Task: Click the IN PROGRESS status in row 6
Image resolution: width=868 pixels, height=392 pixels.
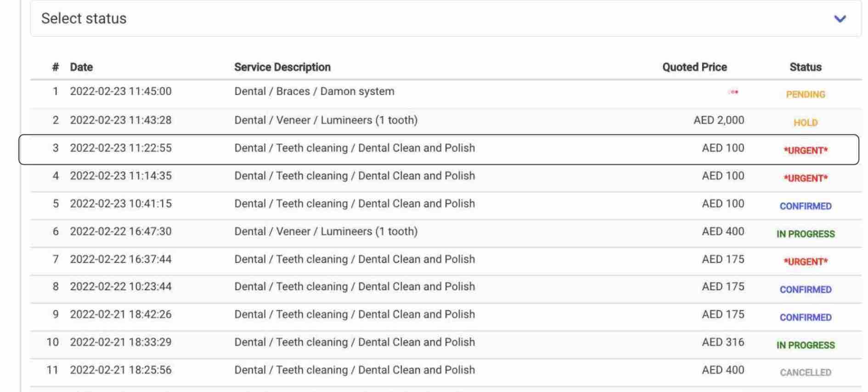Action: (x=806, y=234)
